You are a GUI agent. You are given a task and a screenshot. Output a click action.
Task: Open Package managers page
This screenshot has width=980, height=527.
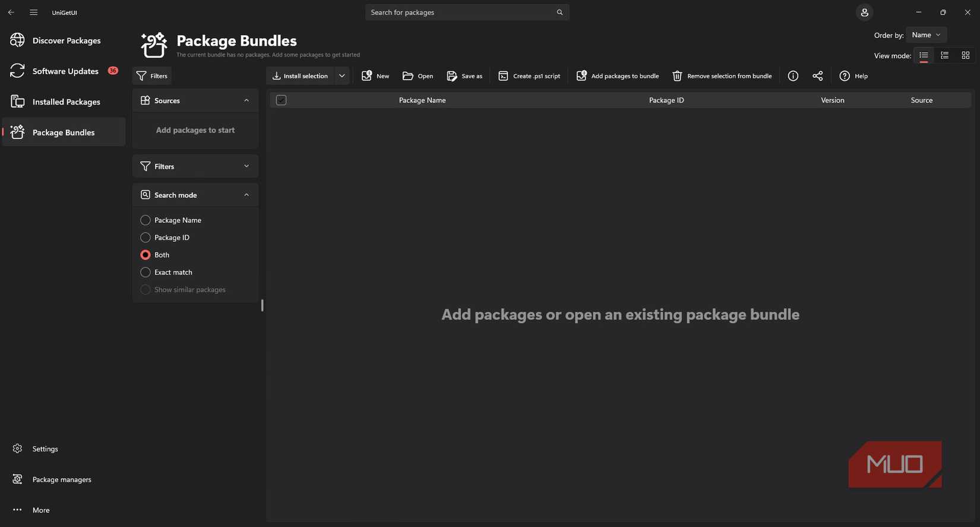[64, 479]
